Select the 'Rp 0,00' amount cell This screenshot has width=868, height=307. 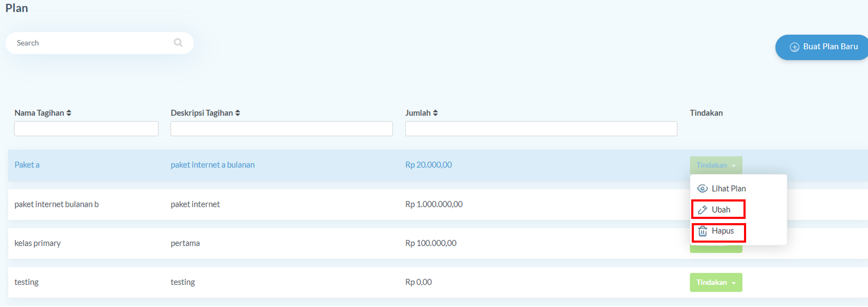point(418,282)
